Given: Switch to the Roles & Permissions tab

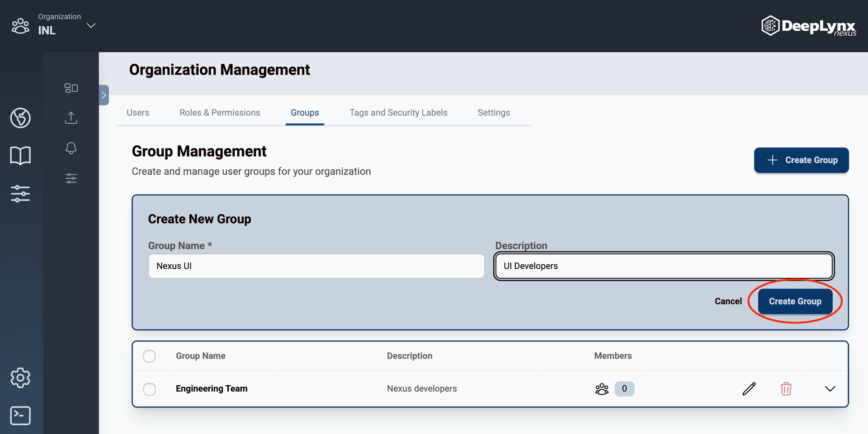Looking at the screenshot, I should coord(220,112).
